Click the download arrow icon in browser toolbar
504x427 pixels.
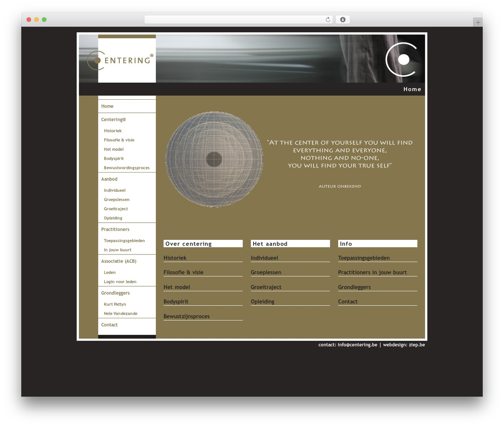(x=343, y=20)
